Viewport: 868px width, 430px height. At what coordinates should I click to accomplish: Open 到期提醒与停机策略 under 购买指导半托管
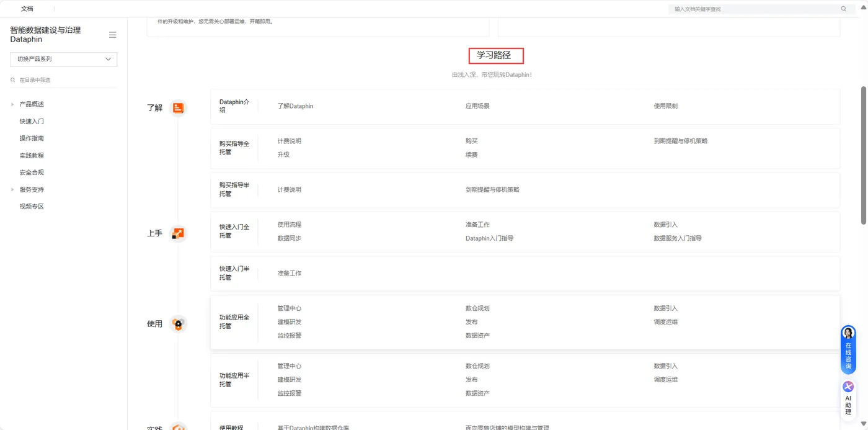pos(493,190)
